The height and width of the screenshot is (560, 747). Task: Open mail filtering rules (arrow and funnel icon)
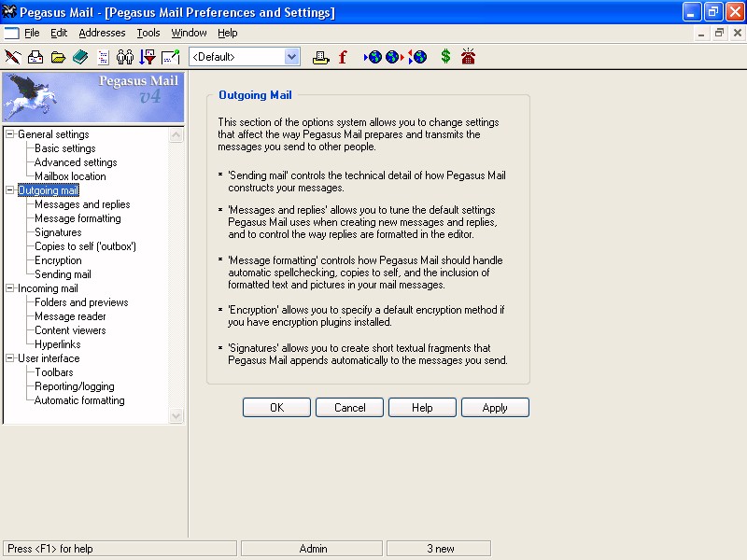pos(148,57)
